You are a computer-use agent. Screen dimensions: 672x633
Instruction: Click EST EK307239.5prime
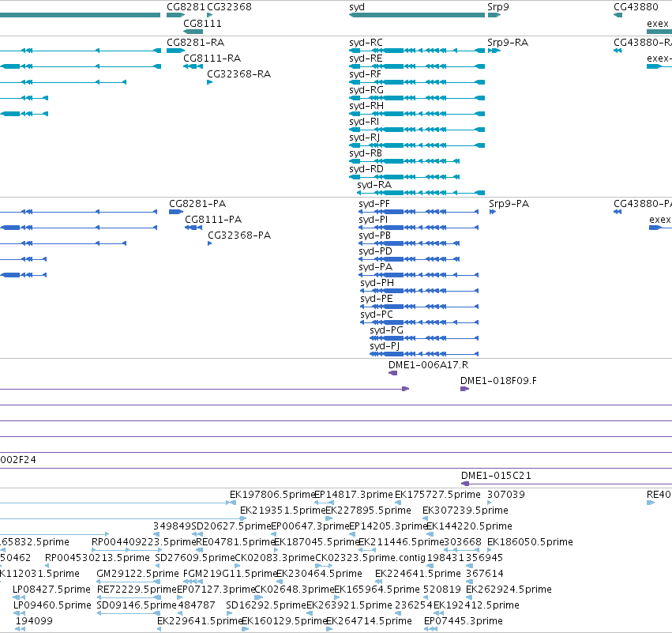click(x=465, y=511)
